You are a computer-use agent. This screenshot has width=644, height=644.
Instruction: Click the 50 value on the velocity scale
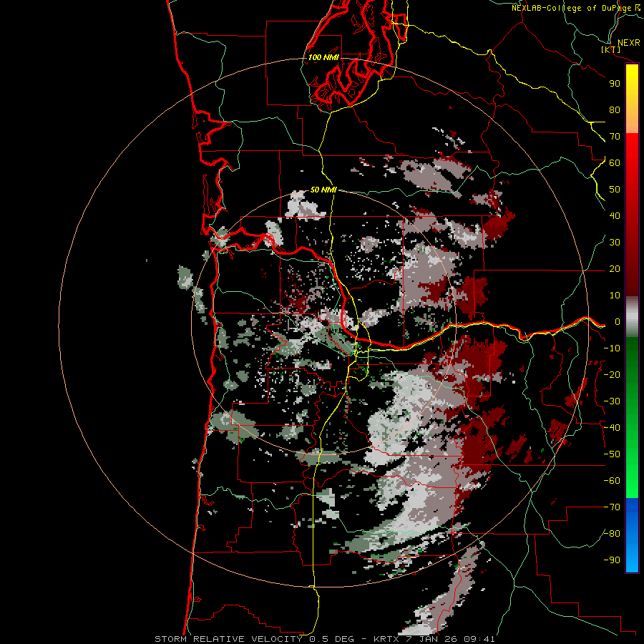(x=615, y=190)
